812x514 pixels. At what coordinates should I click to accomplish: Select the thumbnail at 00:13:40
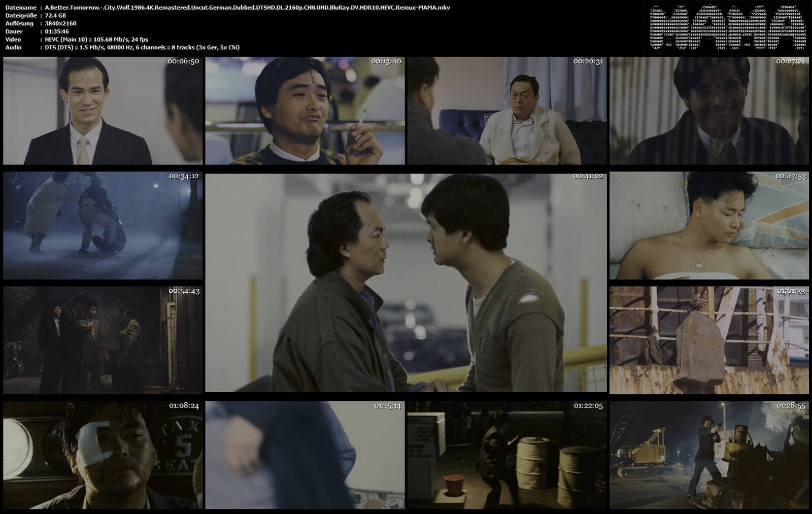coord(305,111)
